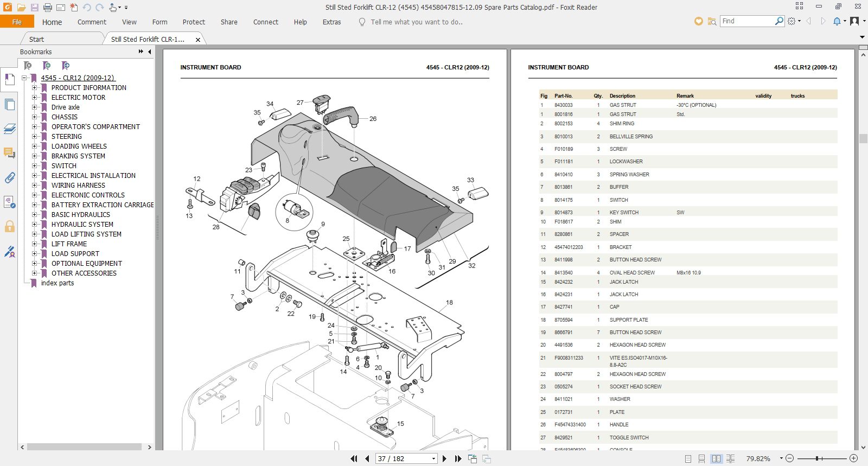
Task: Open the user account avatar icon
Action: click(x=854, y=21)
